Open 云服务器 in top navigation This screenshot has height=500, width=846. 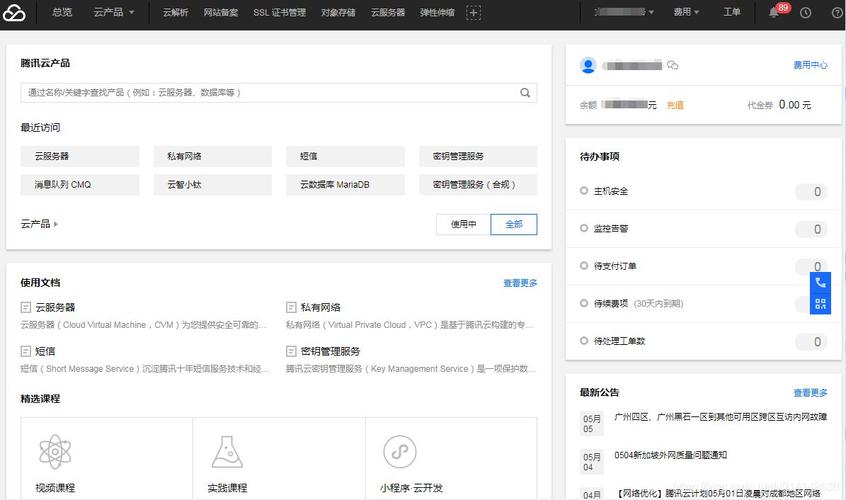click(387, 12)
